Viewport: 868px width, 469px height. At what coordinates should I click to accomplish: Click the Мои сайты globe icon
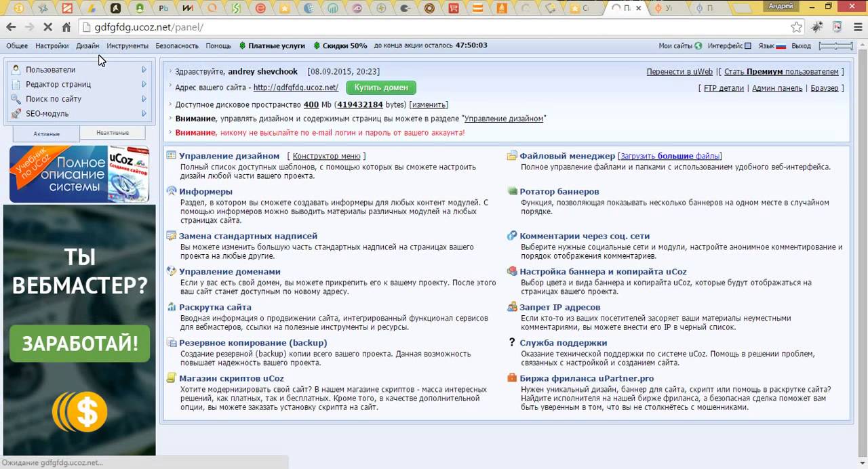pos(698,46)
